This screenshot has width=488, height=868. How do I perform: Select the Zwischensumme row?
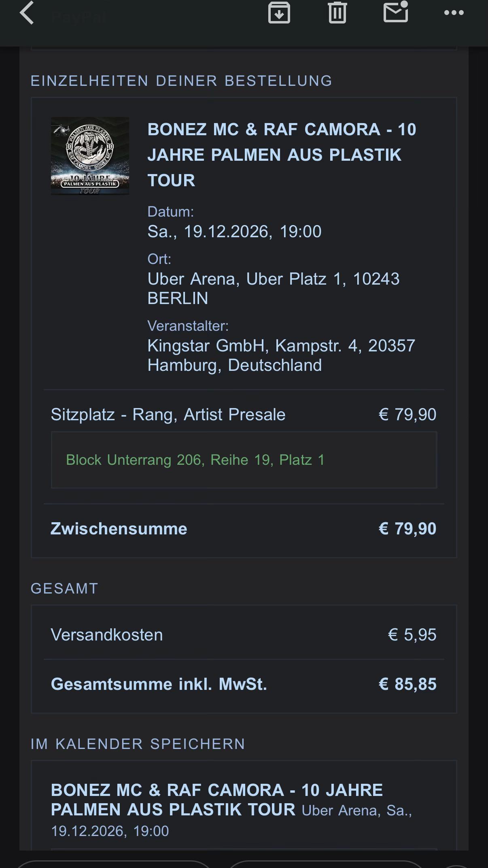[x=244, y=529]
